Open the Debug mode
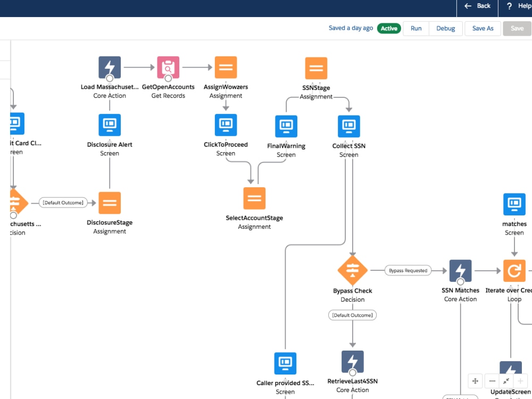Viewport: 532px width, 399px height. [x=445, y=28]
